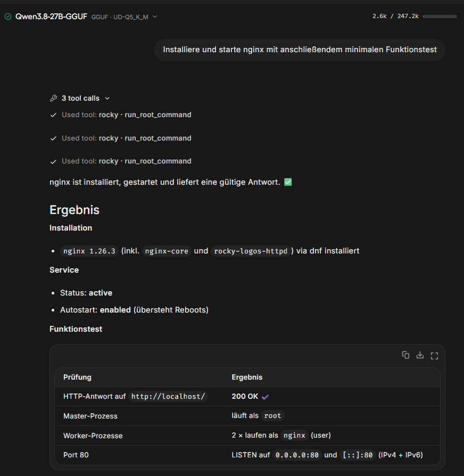This screenshot has width=464, height=476.
Task: Click the Status: active list item
Action: pyautogui.click(x=86, y=293)
